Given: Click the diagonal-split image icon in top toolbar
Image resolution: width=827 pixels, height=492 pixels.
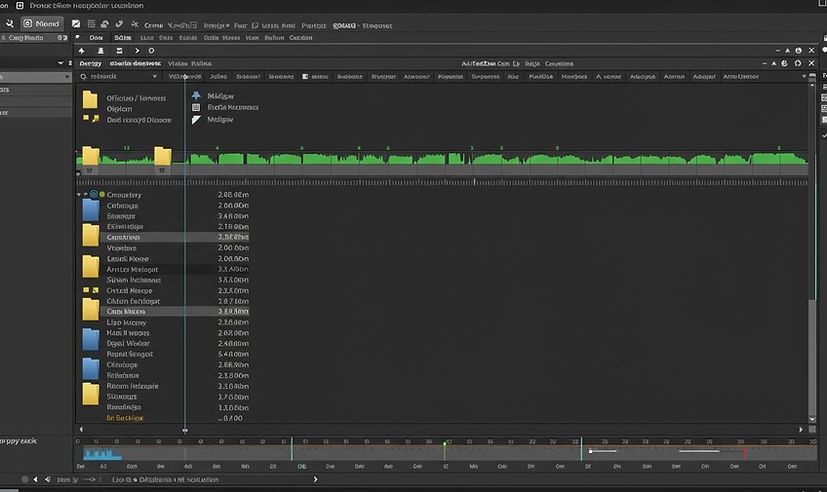Looking at the screenshot, I should click(x=76, y=24).
